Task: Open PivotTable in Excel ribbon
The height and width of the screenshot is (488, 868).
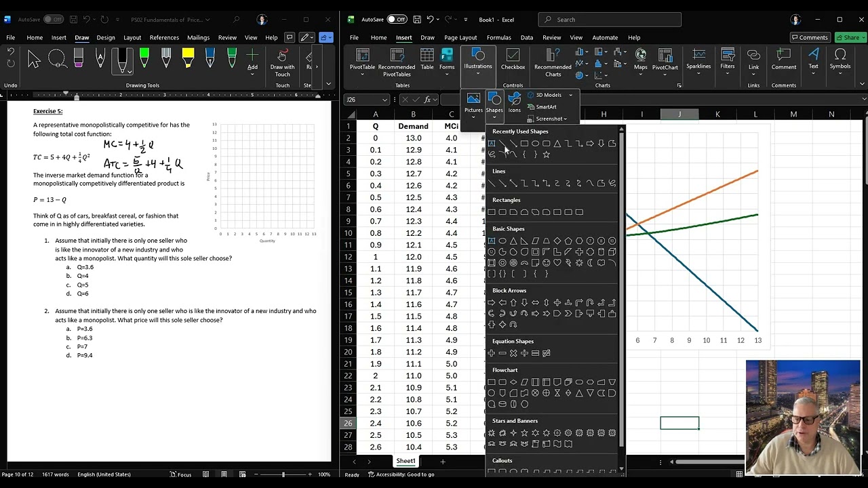Action: (362, 61)
